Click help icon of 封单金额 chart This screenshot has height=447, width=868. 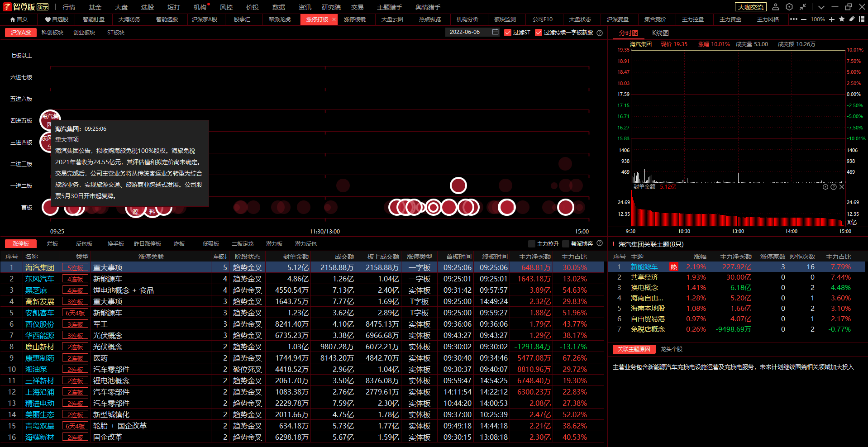[834, 187]
